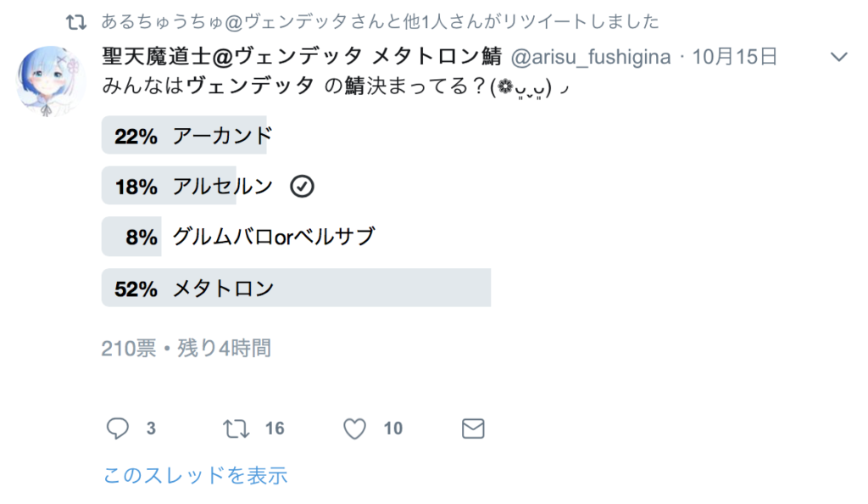Click the like count 10

pyautogui.click(x=393, y=428)
